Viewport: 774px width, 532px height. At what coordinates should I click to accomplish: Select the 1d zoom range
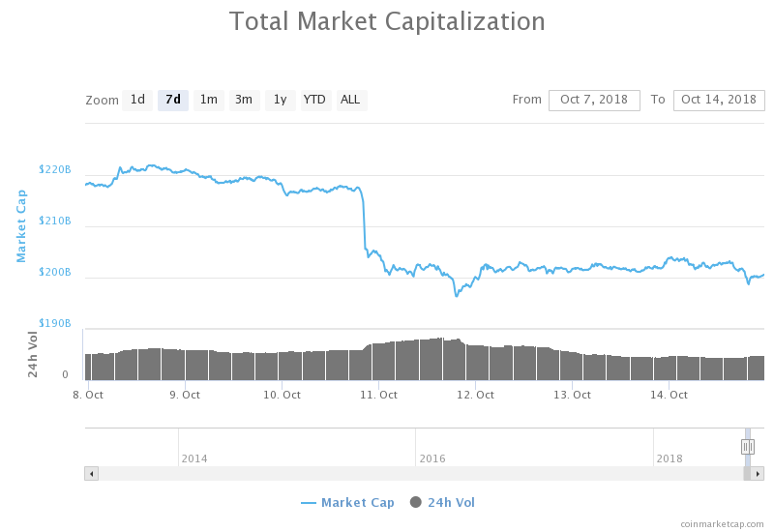point(137,100)
